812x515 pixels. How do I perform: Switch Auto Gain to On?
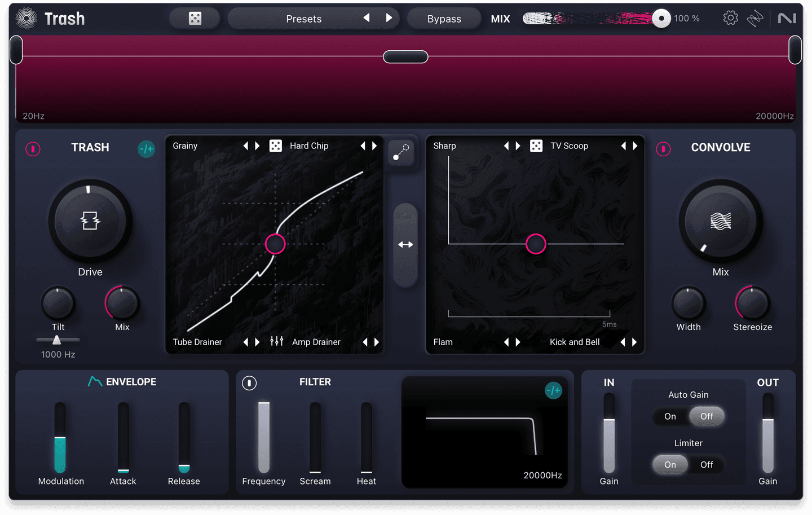click(x=670, y=416)
